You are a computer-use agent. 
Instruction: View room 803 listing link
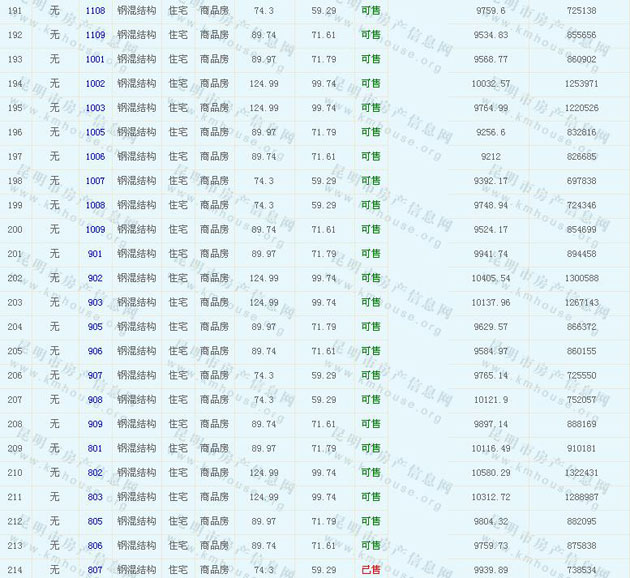pos(95,497)
